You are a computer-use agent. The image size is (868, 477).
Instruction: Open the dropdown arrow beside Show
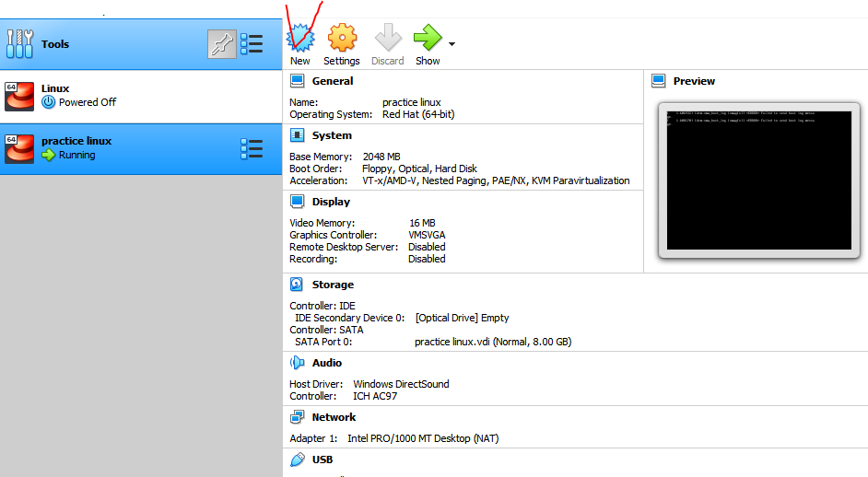click(x=452, y=44)
